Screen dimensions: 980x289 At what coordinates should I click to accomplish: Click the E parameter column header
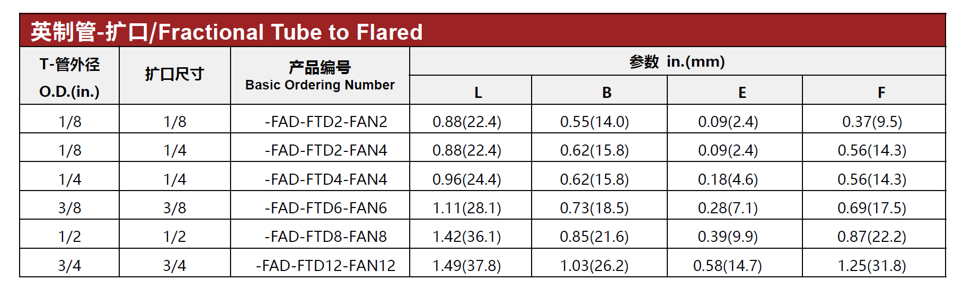(735, 91)
